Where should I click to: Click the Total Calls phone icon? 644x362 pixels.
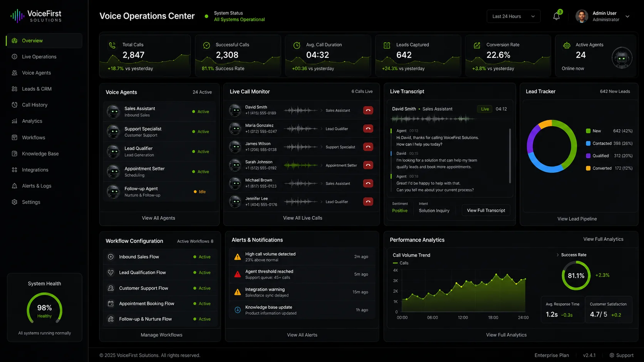(x=112, y=45)
